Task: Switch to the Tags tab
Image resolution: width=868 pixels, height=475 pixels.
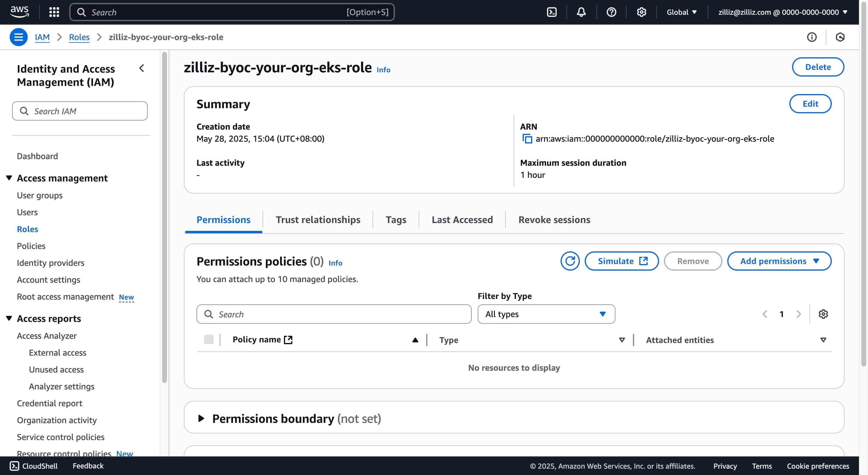Action: pos(396,220)
